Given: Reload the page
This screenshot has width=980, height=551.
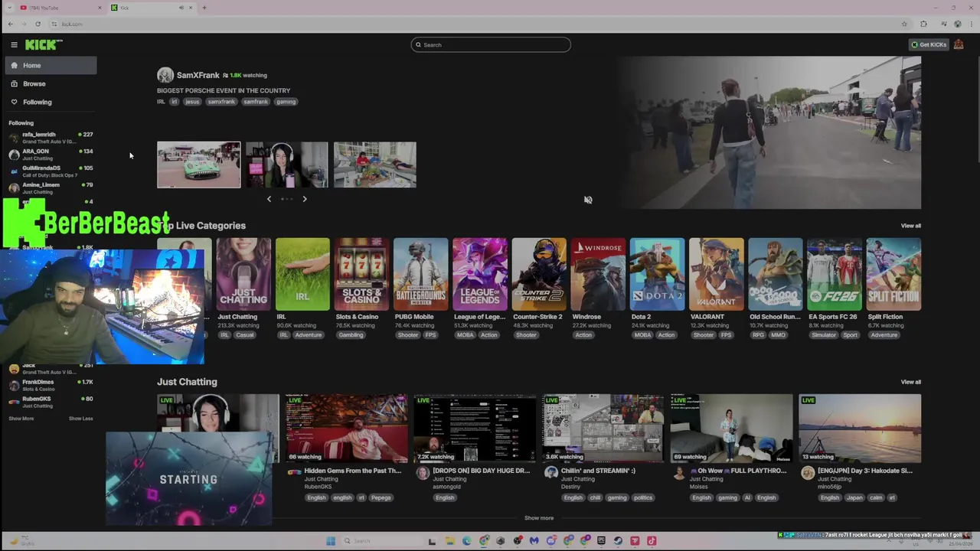Looking at the screenshot, I should click(38, 24).
